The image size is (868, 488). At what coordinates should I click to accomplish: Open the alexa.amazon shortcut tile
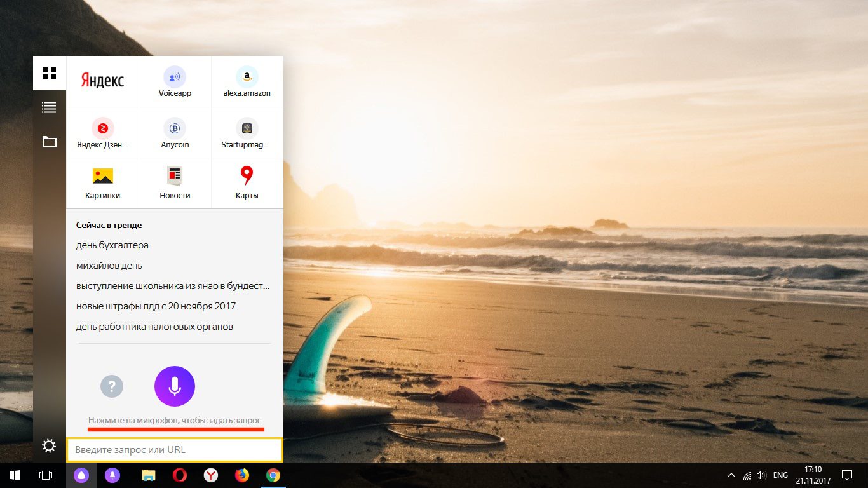pos(247,81)
